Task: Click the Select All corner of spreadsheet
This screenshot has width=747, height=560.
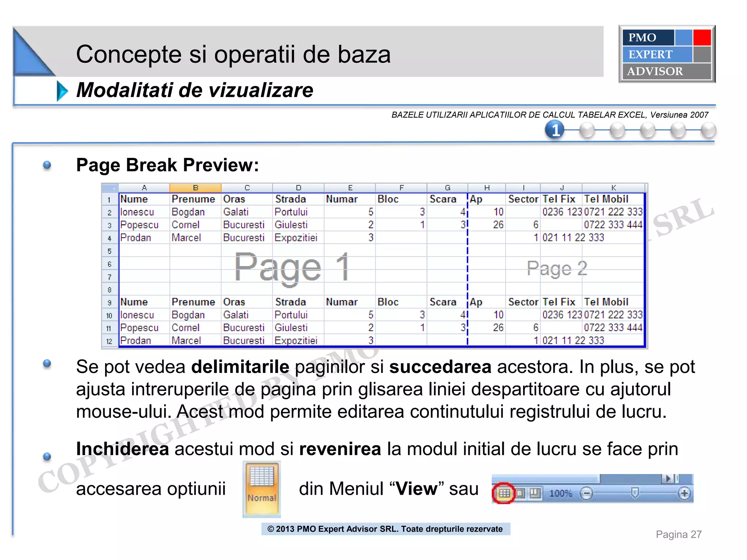Action: click(110, 188)
